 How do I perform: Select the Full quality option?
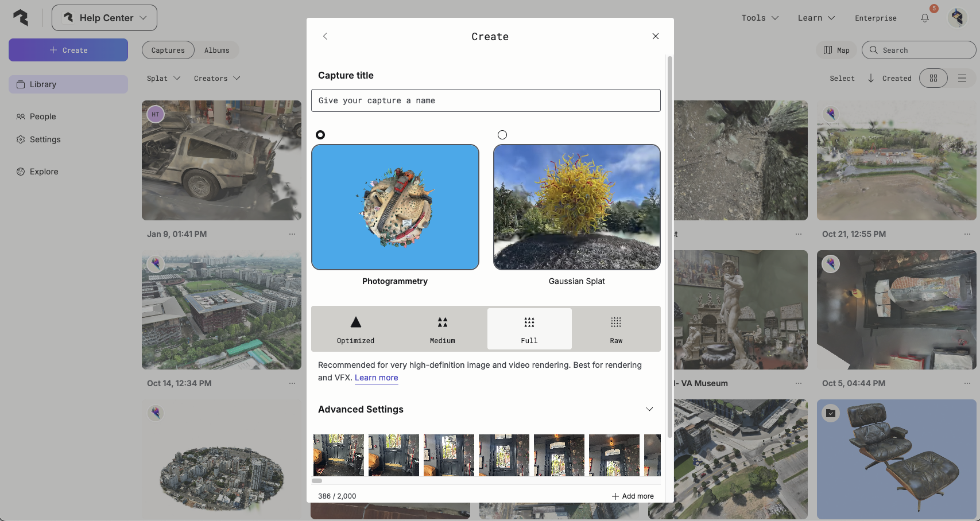tap(529, 329)
